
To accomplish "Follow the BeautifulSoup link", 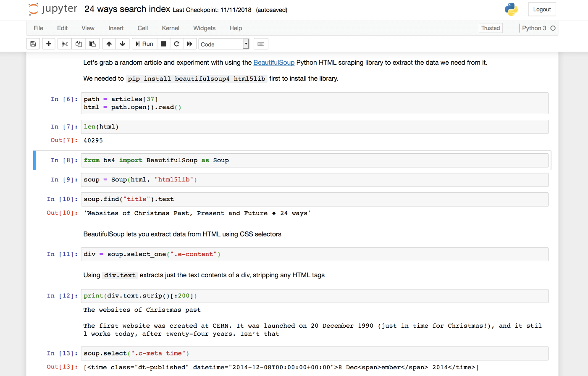I will (274, 63).
